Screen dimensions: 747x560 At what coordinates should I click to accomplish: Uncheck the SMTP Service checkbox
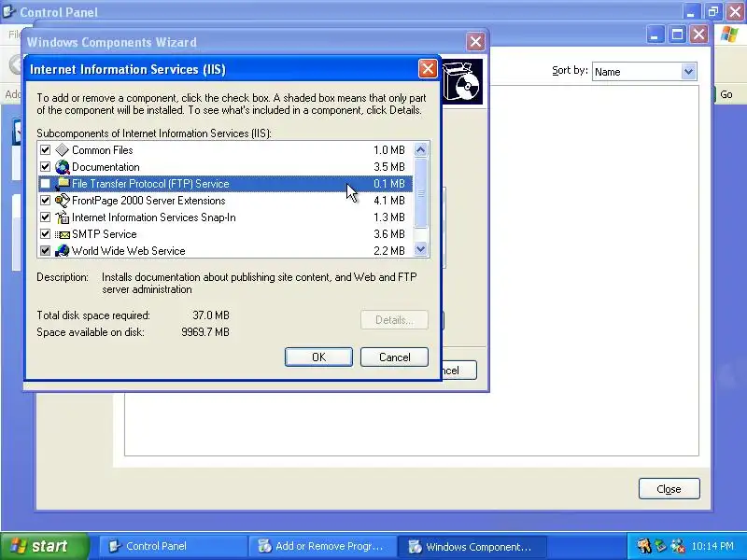(x=45, y=234)
